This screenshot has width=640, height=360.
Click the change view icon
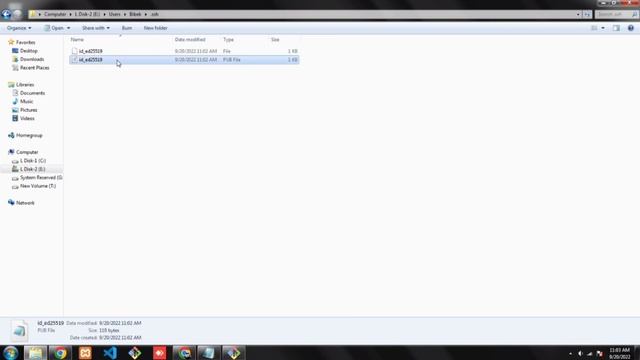594,28
